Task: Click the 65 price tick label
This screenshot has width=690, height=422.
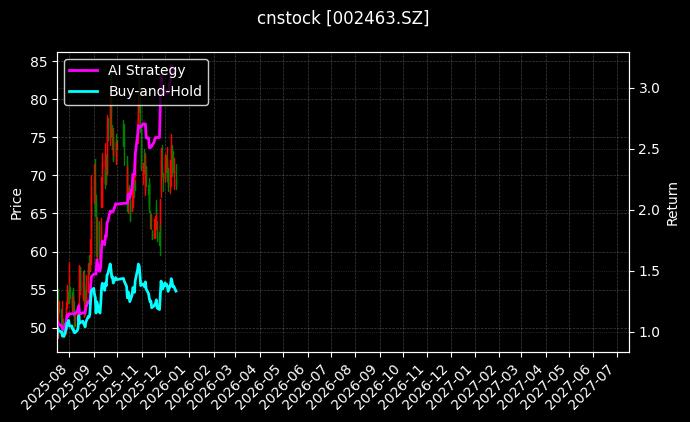Action: pos(38,214)
